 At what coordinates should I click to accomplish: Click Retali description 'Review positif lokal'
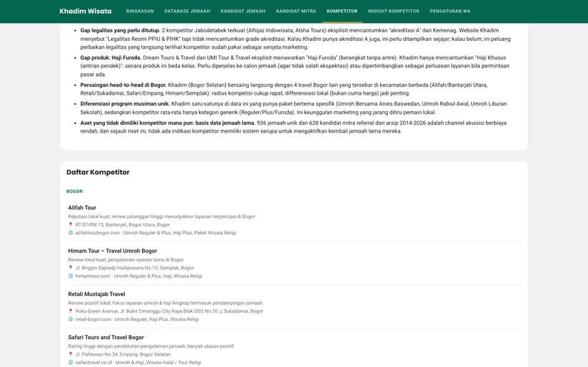(165, 303)
